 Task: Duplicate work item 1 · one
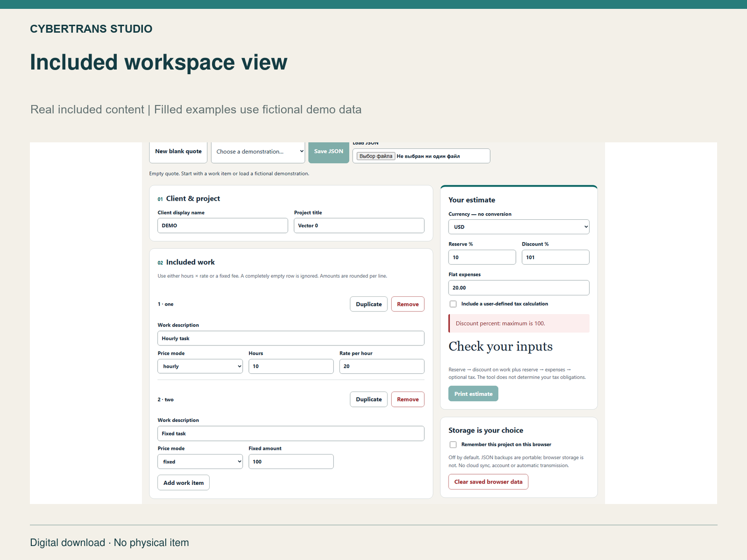point(369,304)
